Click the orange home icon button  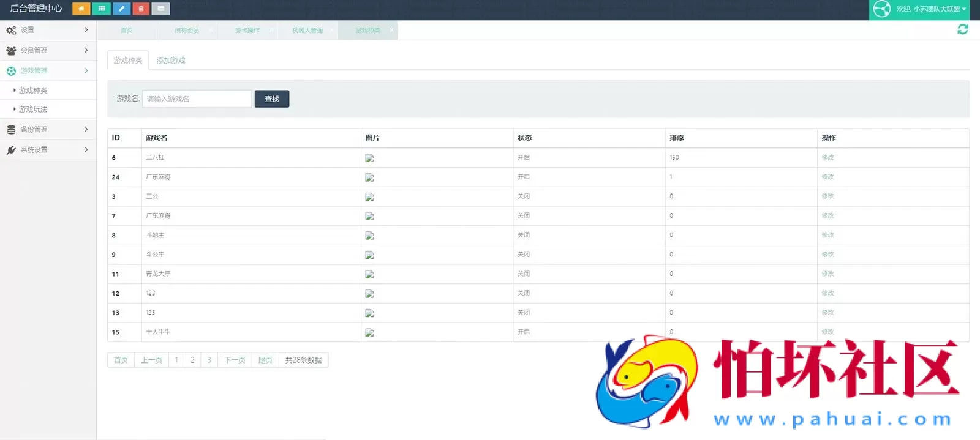81,9
